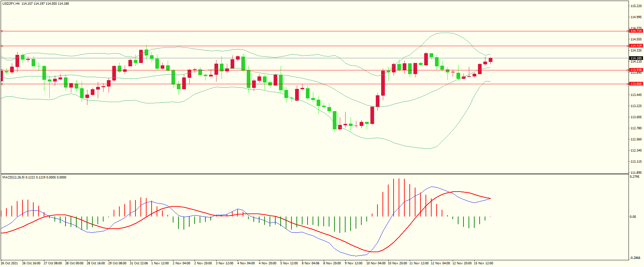The width and height of the screenshot is (644, 267).
Task: Click the current price 114.180 black label
Action: tap(636, 58)
